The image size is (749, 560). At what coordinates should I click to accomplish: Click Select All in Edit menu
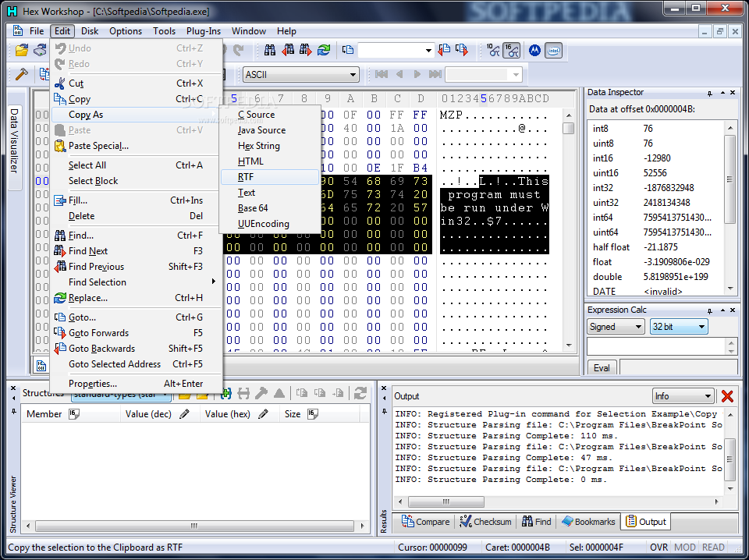pos(136,165)
